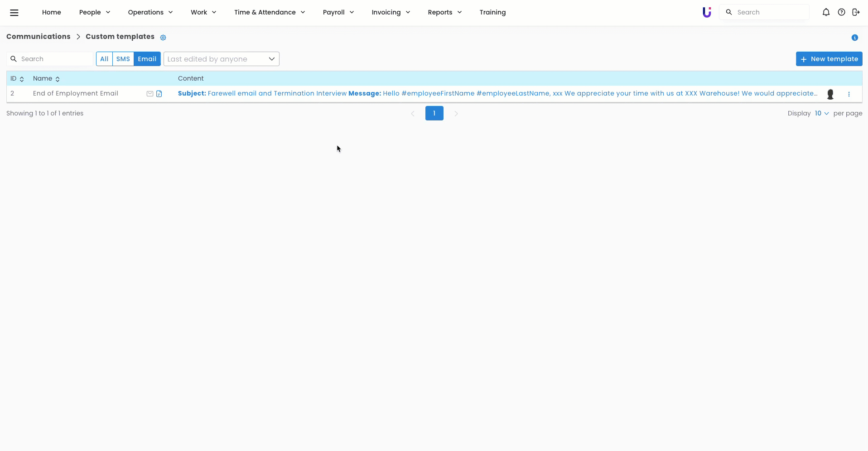Open row actions three-dot menu
This screenshot has height=451, width=868.
(849, 94)
